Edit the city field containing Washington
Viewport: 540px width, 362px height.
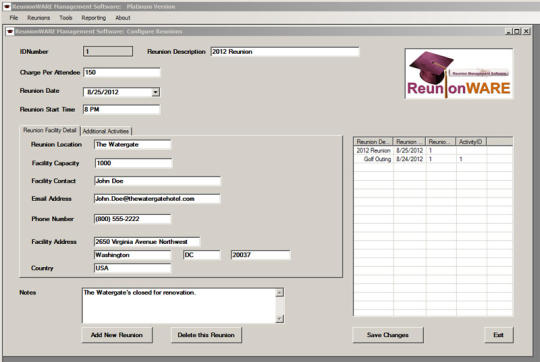(x=133, y=255)
